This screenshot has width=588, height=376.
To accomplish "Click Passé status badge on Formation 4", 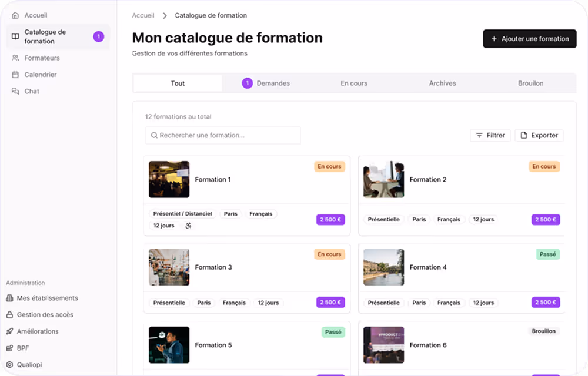I will [x=548, y=254].
